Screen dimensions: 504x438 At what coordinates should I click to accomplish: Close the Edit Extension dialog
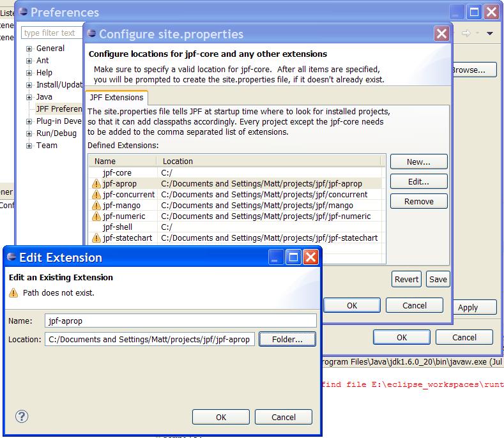(310, 257)
